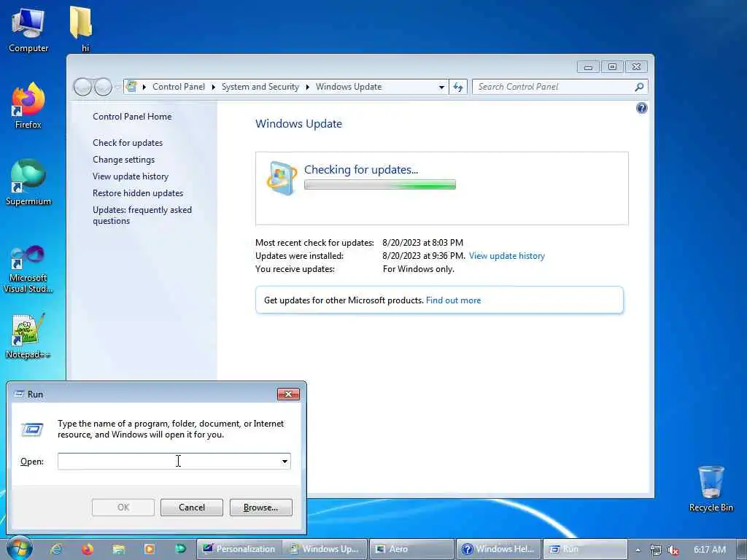Open Notepad++ desktop shortcut
The width and height of the screenshot is (747, 560).
28,336
